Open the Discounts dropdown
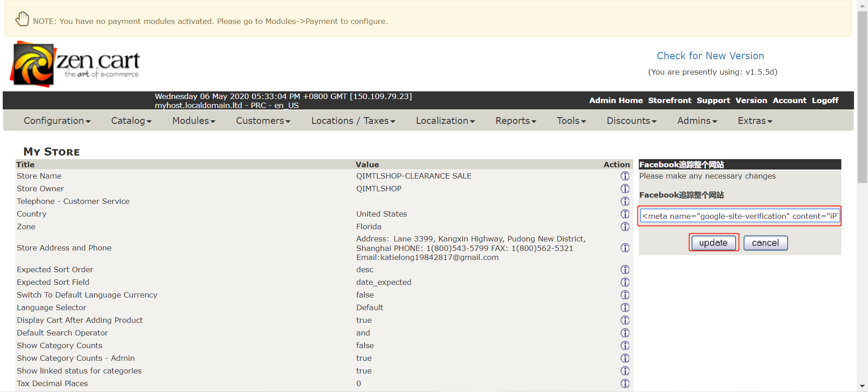Viewport: 868px width, 392px height. click(x=632, y=121)
